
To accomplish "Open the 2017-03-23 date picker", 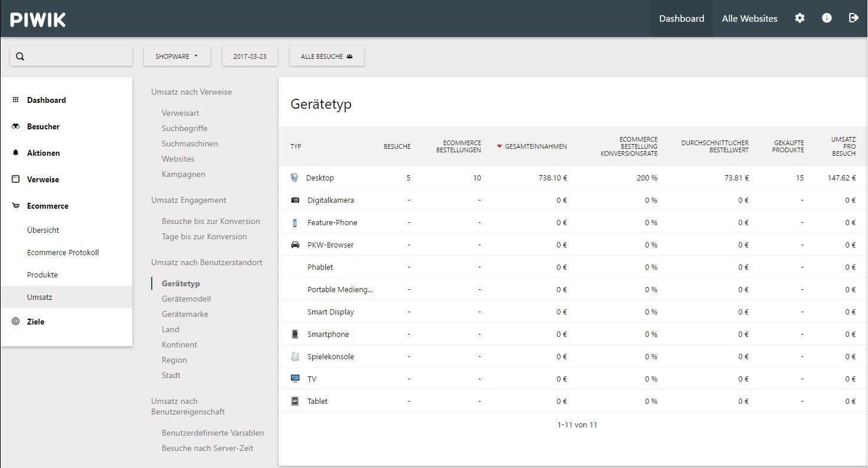I will (x=250, y=56).
